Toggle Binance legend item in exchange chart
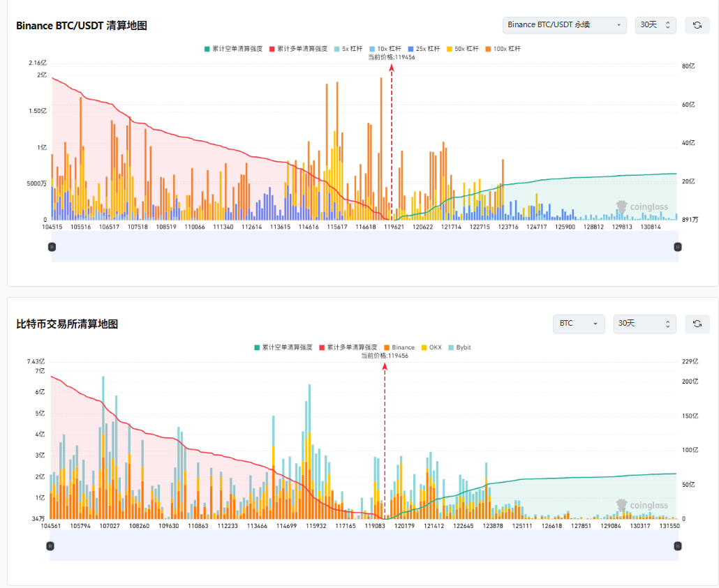The width and height of the screenshot is (719, 588). coord(399,347)
